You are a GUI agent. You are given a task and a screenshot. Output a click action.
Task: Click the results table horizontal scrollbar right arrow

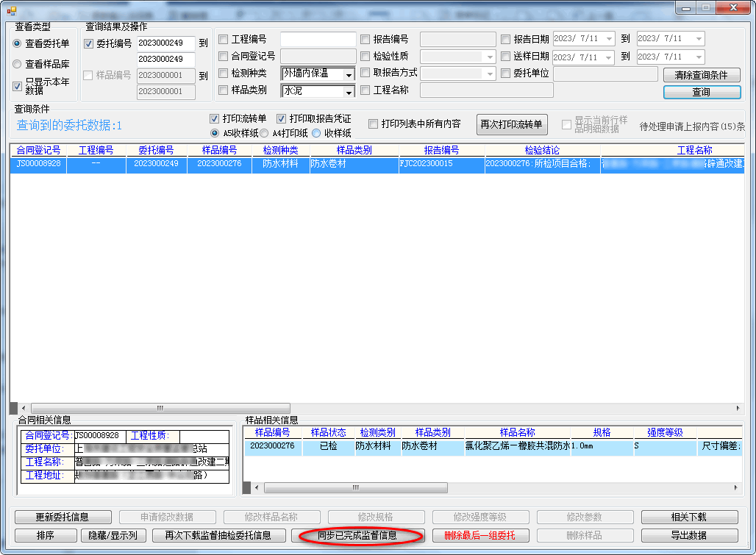coord(739,408)
